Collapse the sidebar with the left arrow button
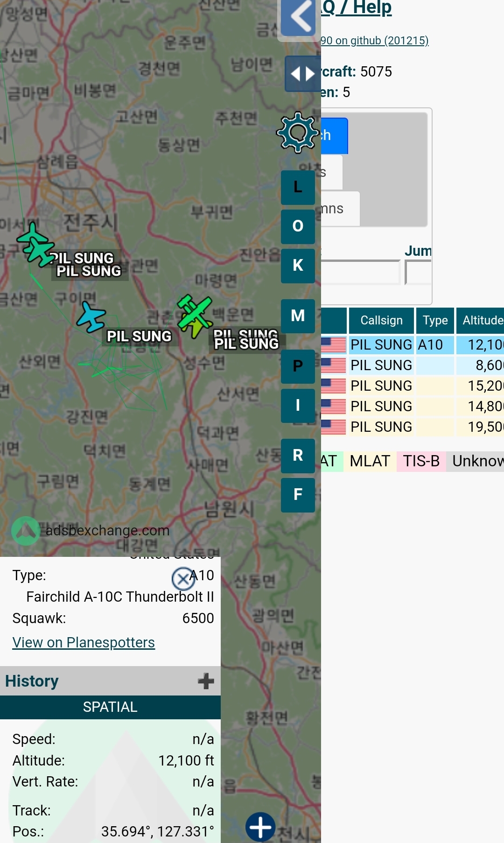Image resolution: width=504 pixels, height=843 pixels. [299, 17]
